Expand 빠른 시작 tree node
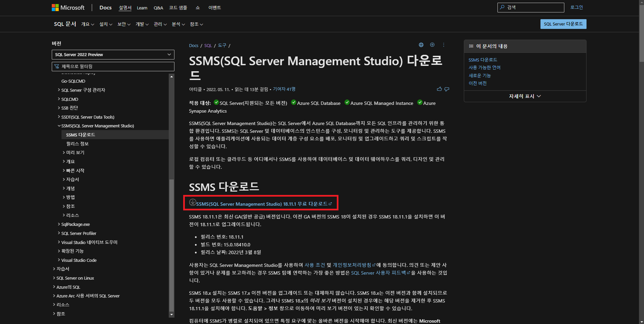This screenshot has height=324, width=644. [64, 170]
